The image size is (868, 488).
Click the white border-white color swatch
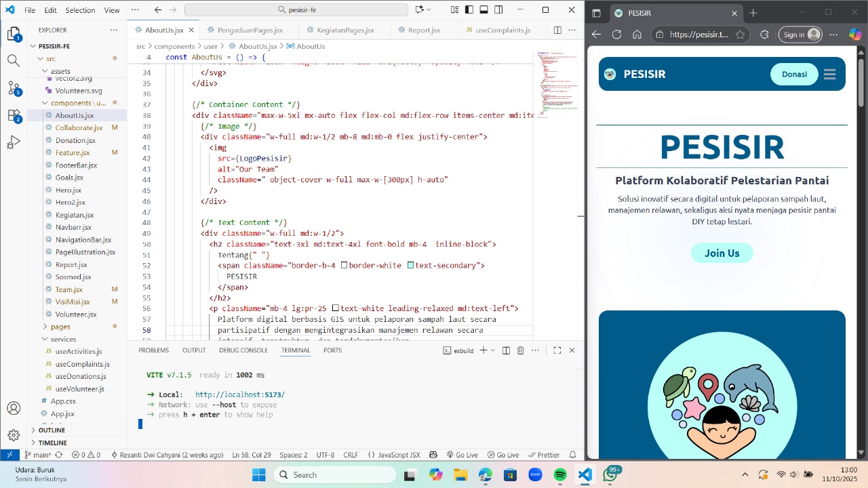(344, 266)
